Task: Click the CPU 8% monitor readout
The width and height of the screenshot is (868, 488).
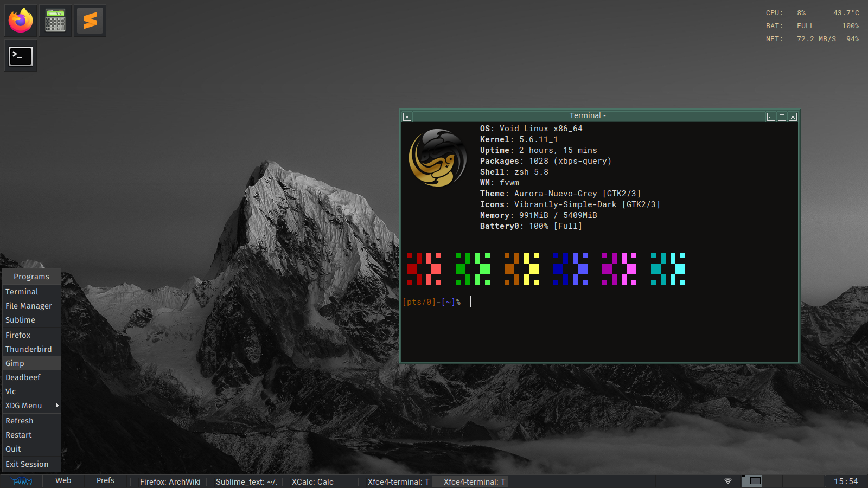Action: point(813,13)
